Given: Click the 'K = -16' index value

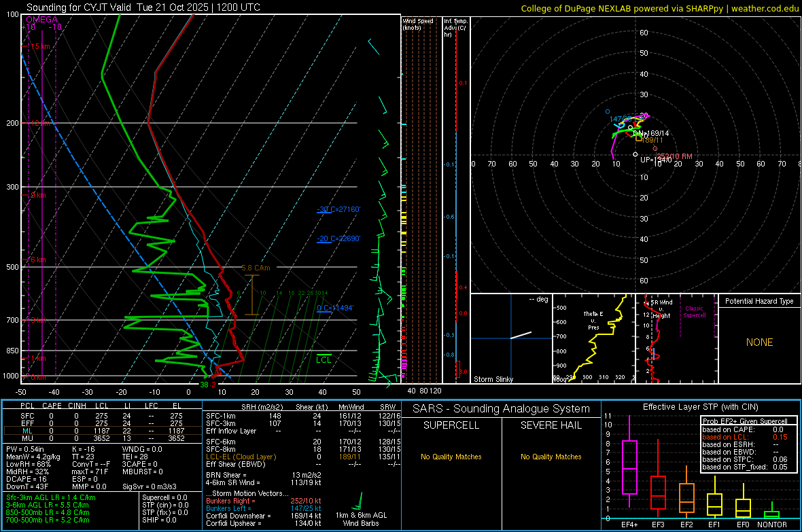Looking at the screenshot, I should click(x=84, y=449).
